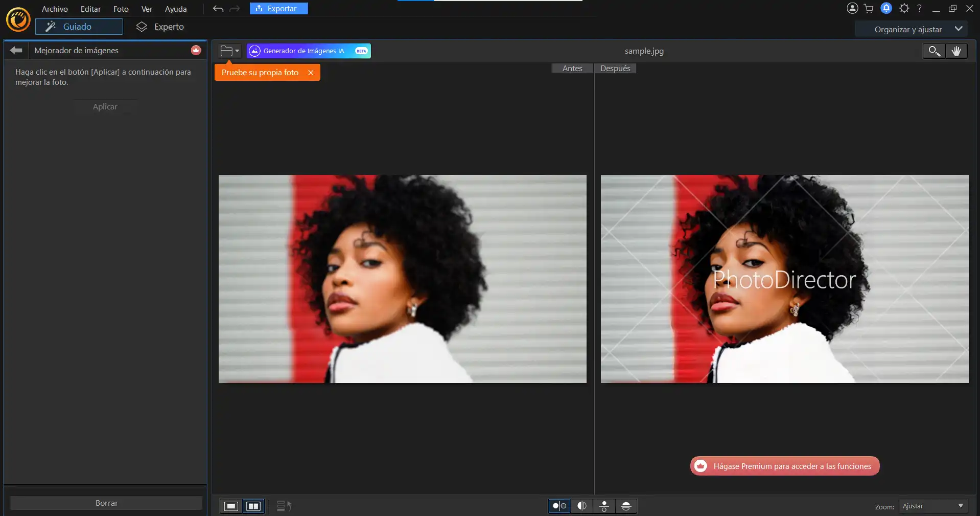The height and width of the screenshot is (516, 980).
Task: Switch to Experto mode tab
Action: click(x=160, y=27)
